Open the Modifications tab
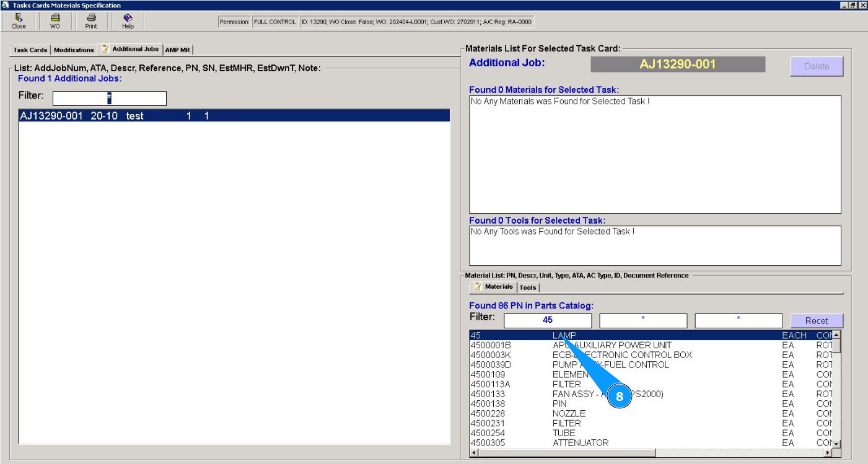This screenshot has width=868, height=464. [x=74, y=50]
